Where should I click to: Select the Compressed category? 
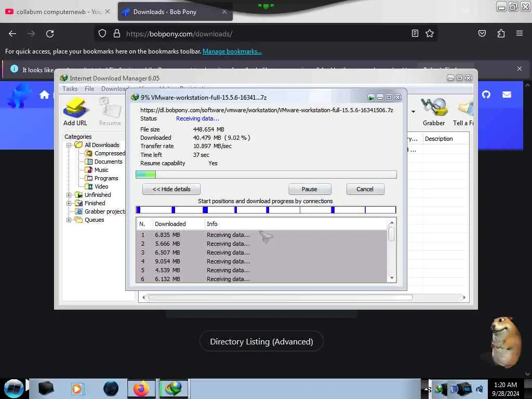pyautogui.click(x=106, y=153)
